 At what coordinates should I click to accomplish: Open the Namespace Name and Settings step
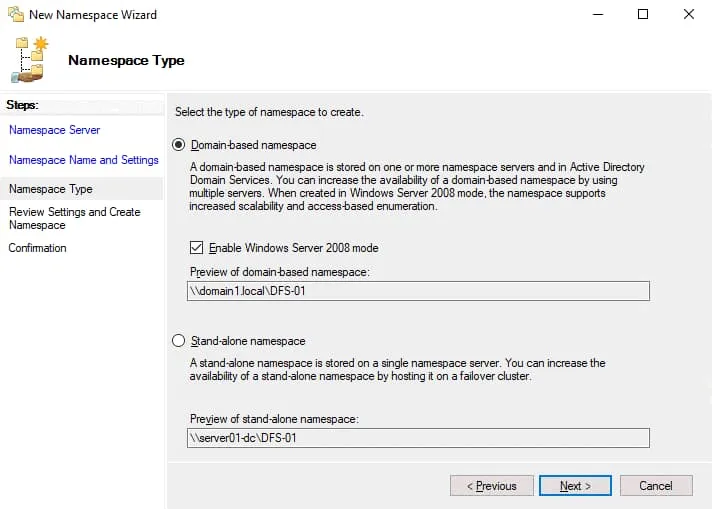[x=83, y=160]
